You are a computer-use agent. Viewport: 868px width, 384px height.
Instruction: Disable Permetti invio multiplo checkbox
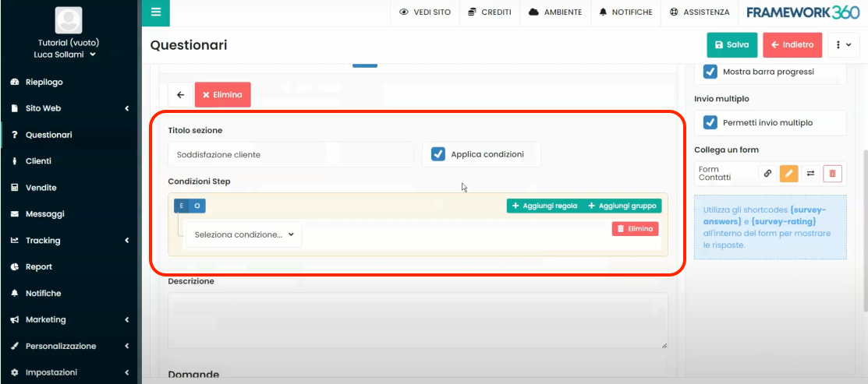tap(710, 123)
